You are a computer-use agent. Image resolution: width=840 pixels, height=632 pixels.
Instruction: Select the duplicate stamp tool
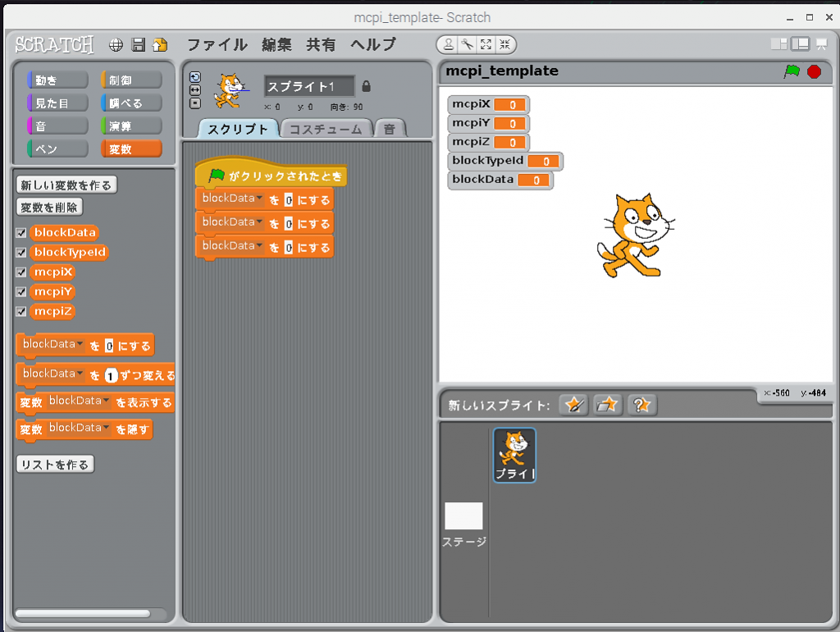449,44
